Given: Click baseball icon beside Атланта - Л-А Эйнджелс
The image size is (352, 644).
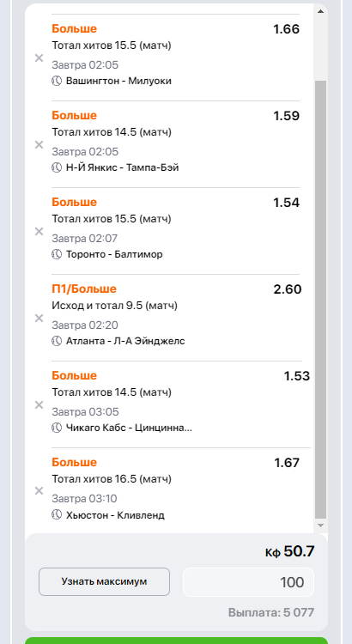Looking at the screenshot, I should point(57,341).
